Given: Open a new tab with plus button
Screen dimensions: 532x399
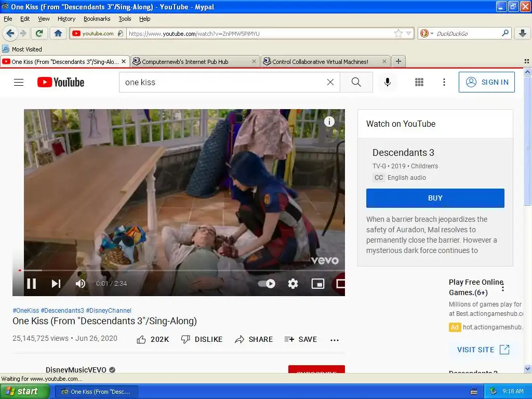Looking at the screenshot, I should click(x=398, y=61).
